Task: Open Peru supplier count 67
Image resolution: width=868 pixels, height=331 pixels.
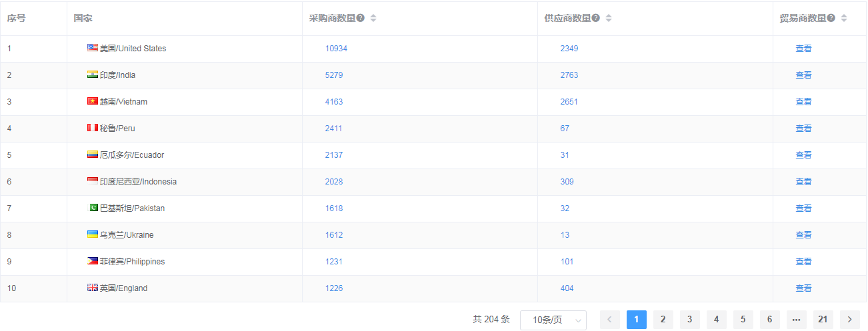Action: click(565, 129)
